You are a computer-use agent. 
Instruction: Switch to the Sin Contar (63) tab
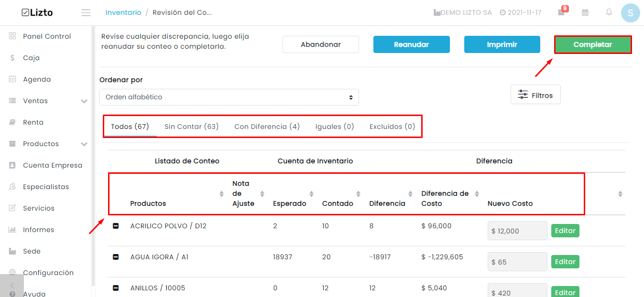coord(191,127)
